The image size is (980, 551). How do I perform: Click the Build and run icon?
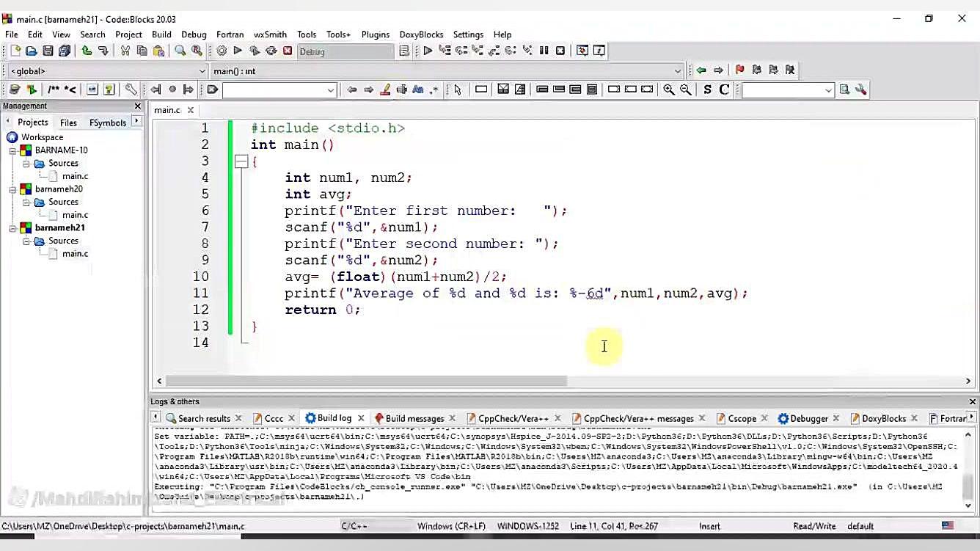(255, 51)
